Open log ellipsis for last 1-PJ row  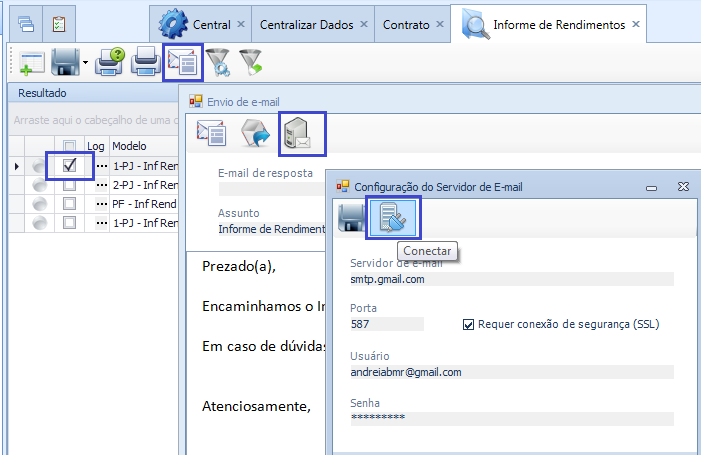tap(102, 223)
